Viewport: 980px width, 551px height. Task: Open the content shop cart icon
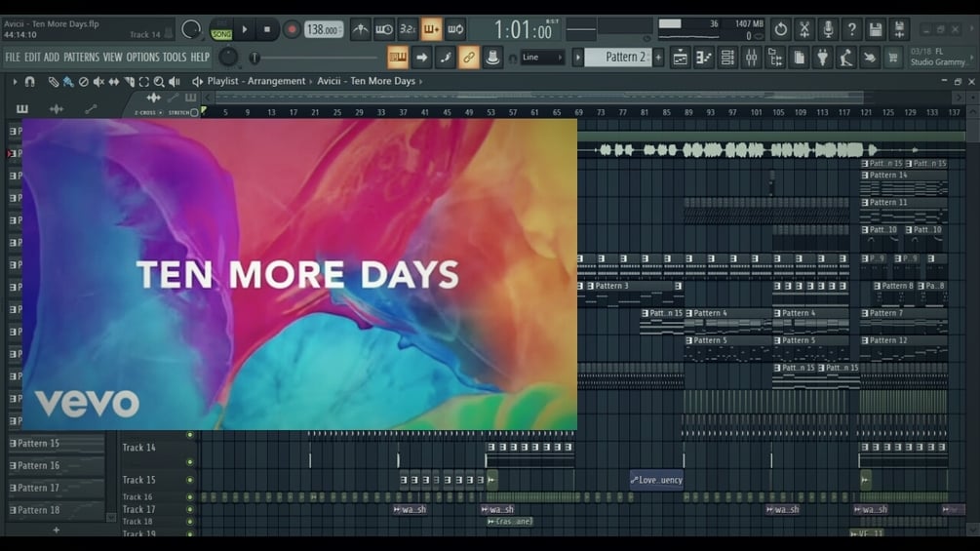893,58
